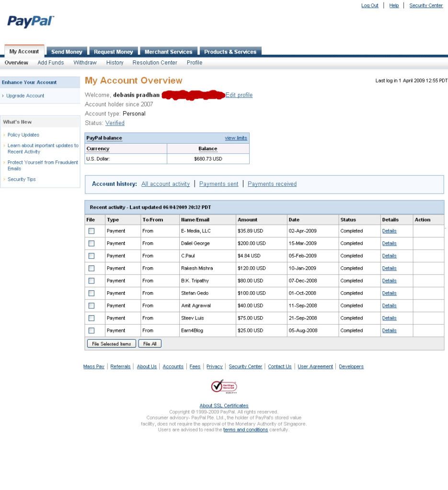448x490 pixels.
Task: Open Details for the Daliel George payment
Action: [x=389, y=243]
